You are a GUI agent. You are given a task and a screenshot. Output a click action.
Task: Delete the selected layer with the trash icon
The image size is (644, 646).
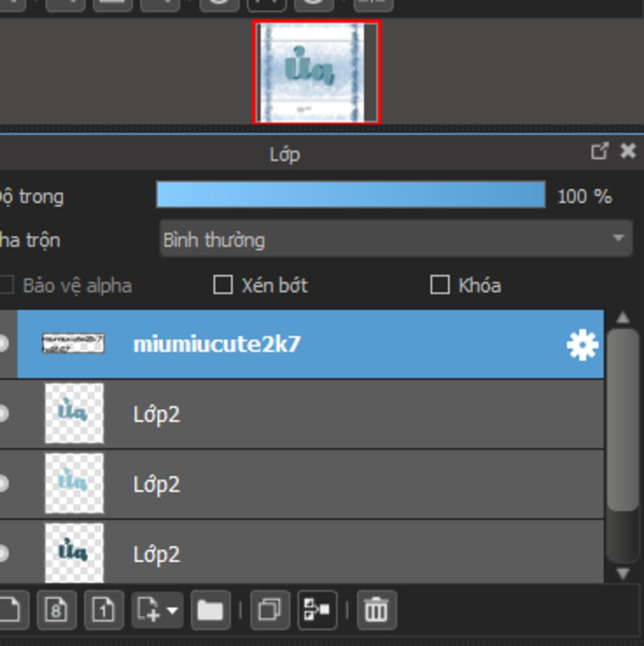[x=377, y=610]
